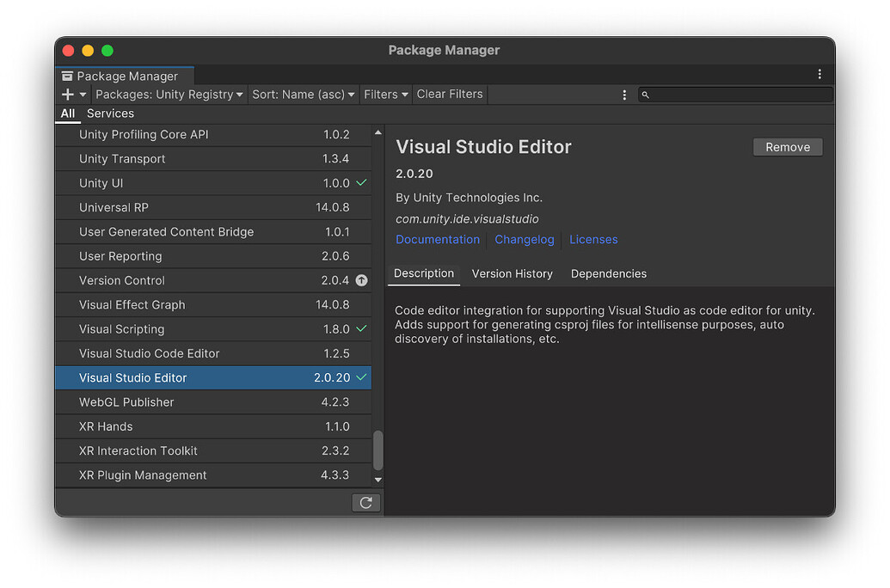
Task: Open the Packages: Unity Registry dropdown
Action: click(169, 95)
